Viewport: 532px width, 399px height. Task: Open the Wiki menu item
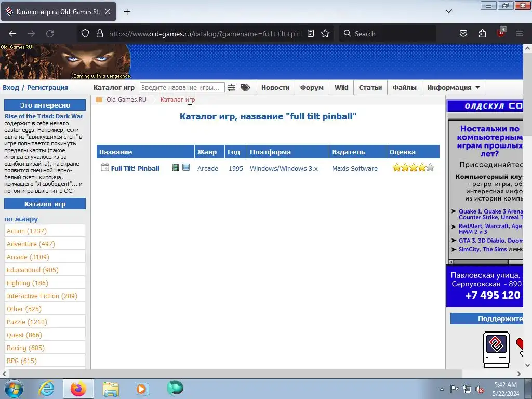click(341, 87)
